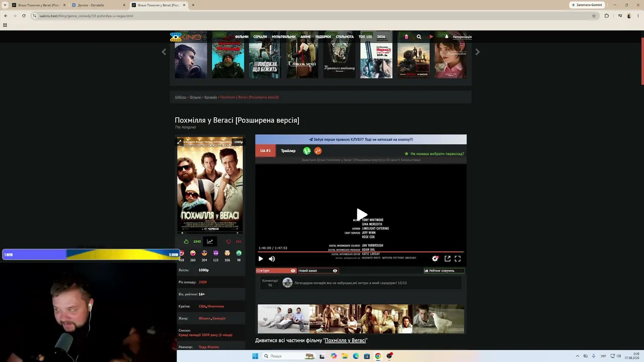Open a new Chrome tab
Screen dimensions: 644x362
coord(193,5)
